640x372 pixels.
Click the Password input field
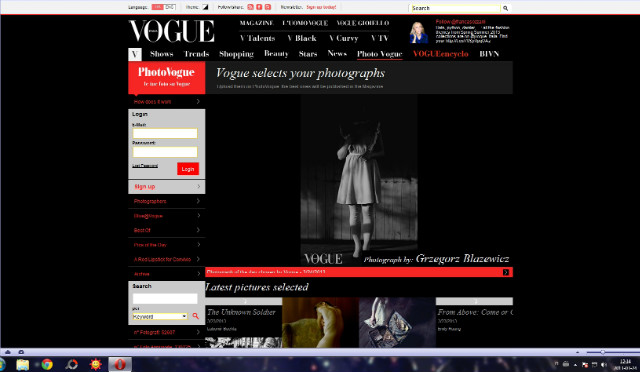(x=165, y=152)
